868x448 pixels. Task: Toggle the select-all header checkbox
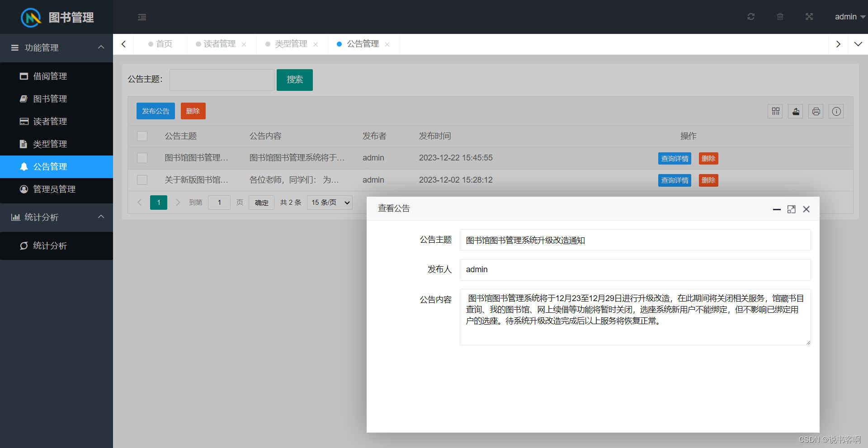[x=142, y=136]
